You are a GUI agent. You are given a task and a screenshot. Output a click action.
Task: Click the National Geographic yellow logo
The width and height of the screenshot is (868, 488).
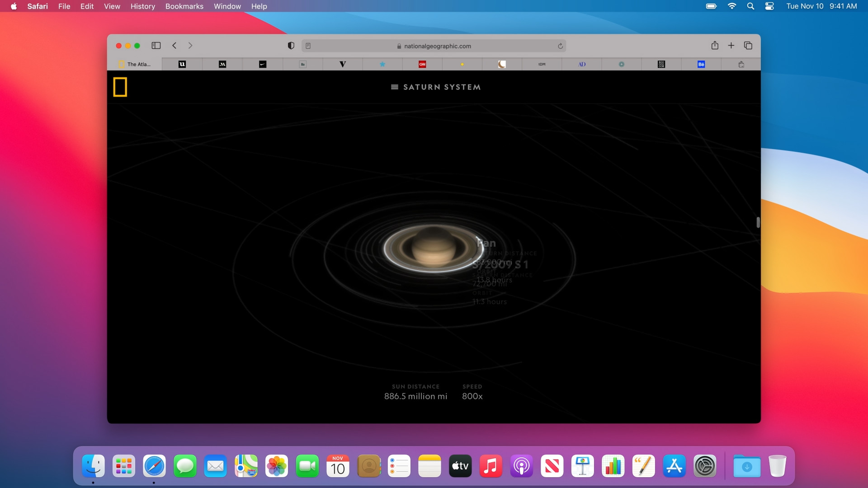click(x=120, y=87)
